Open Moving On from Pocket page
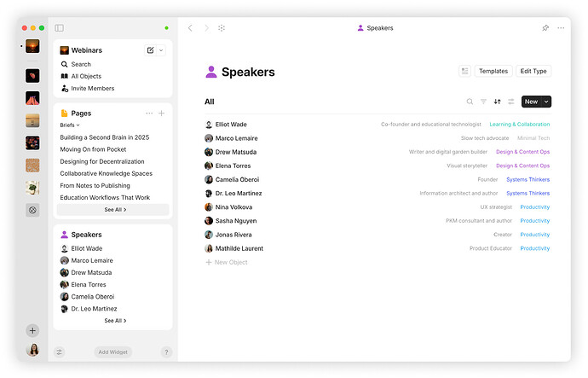The height and width of the screenshot is (378, 588). tap(93, 149)
